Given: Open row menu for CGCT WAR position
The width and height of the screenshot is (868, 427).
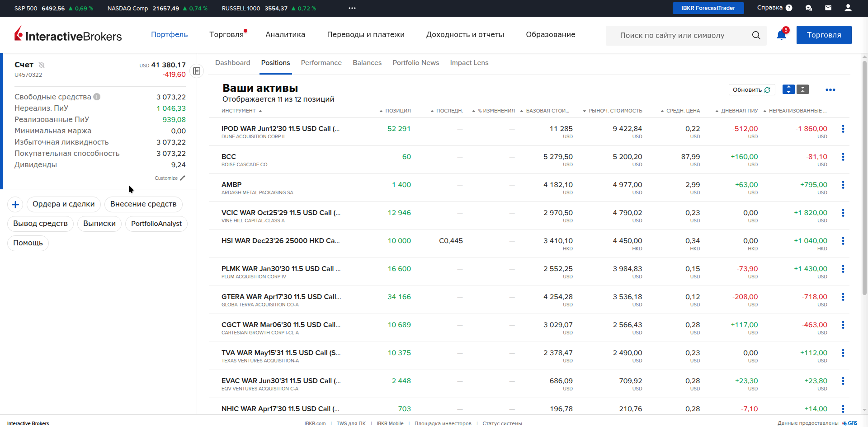Looking at the screenshot, I should click(x=843, y=325).
